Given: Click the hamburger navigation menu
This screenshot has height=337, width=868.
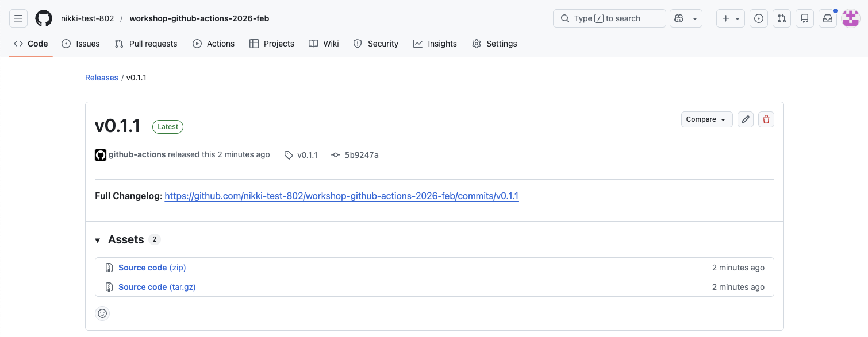Looking at the screenshot, I should pyautogui.click(x=18, y=18).
